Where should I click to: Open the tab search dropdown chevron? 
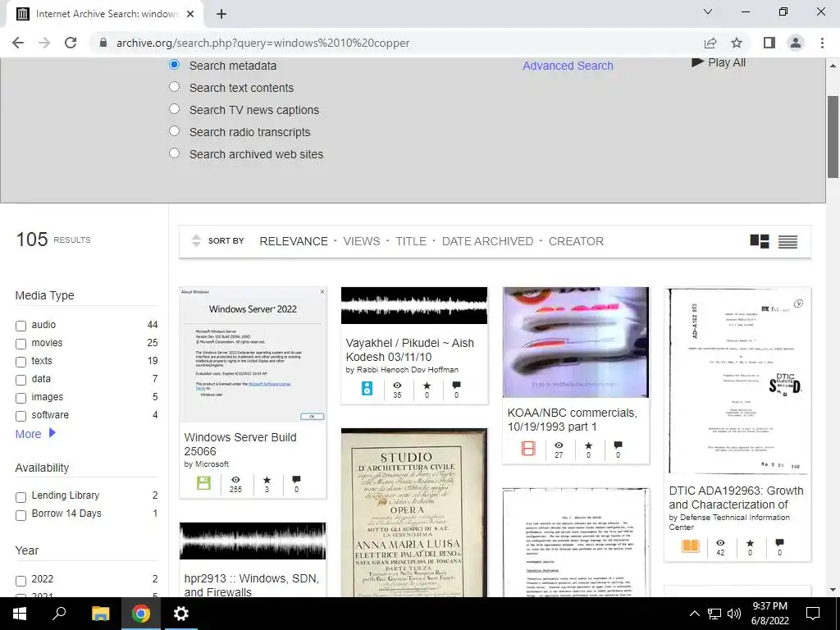point(708,11)
